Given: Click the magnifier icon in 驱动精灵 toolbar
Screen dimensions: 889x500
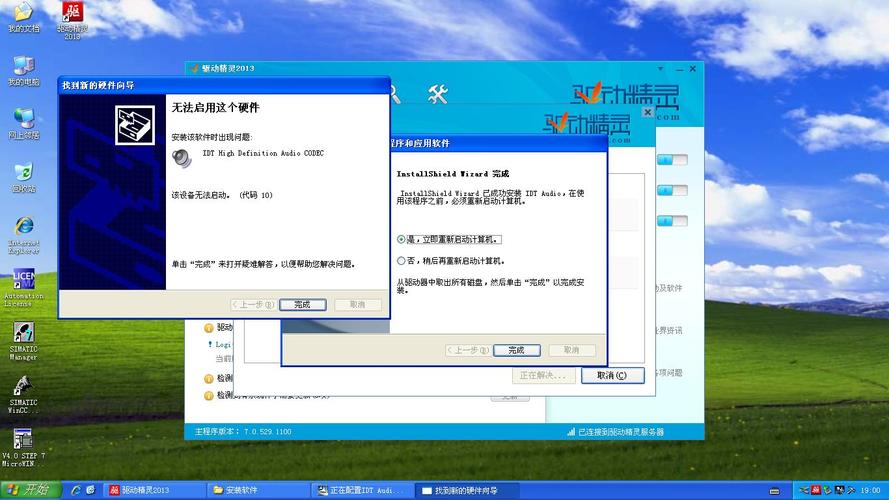Looking at the screenshot, I should point(395,94).
